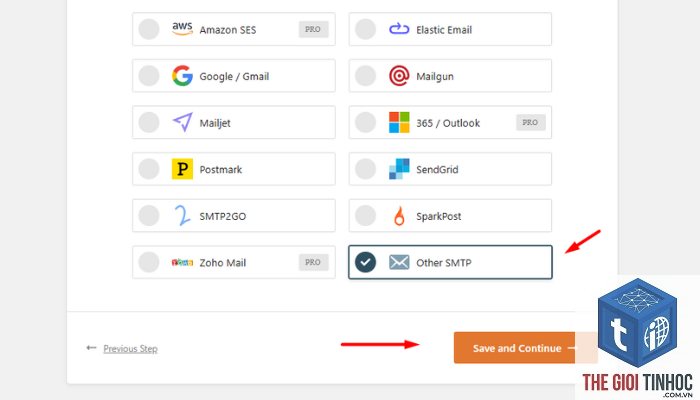Click the Postmark label text
700x400 pixels.
[x=221, y=170]
